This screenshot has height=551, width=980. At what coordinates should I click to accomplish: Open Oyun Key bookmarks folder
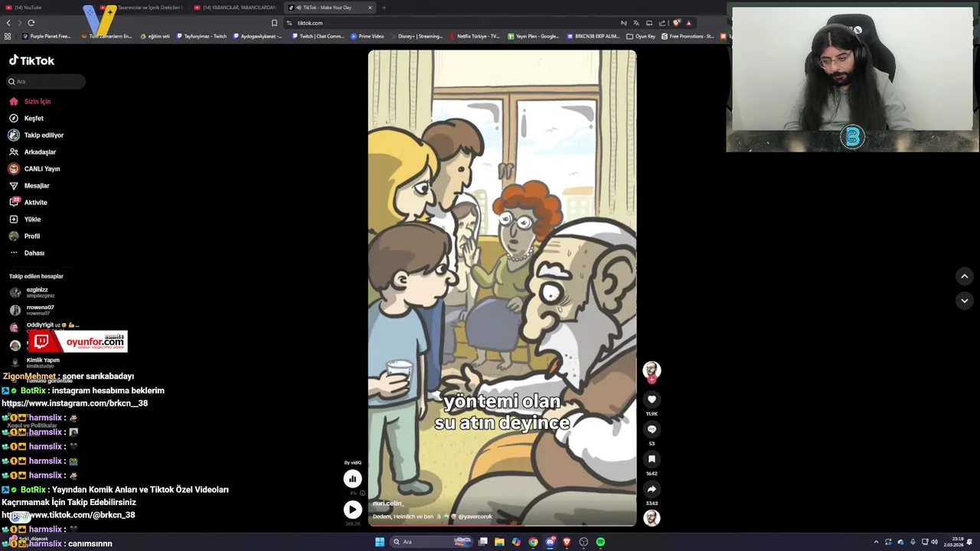(x=641, y=36)
